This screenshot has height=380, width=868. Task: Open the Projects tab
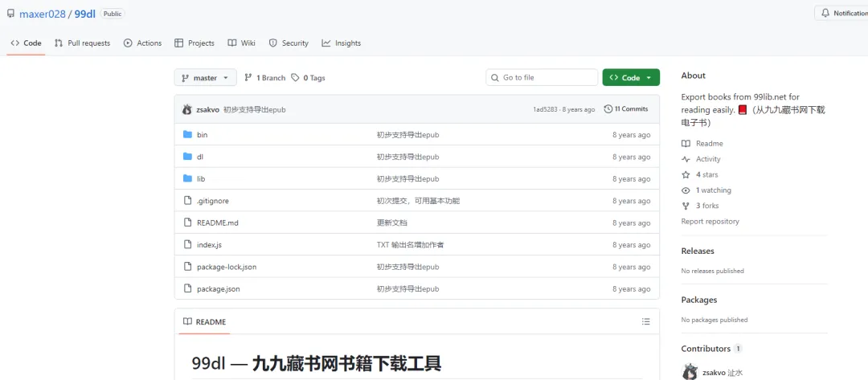pos(194,43)
